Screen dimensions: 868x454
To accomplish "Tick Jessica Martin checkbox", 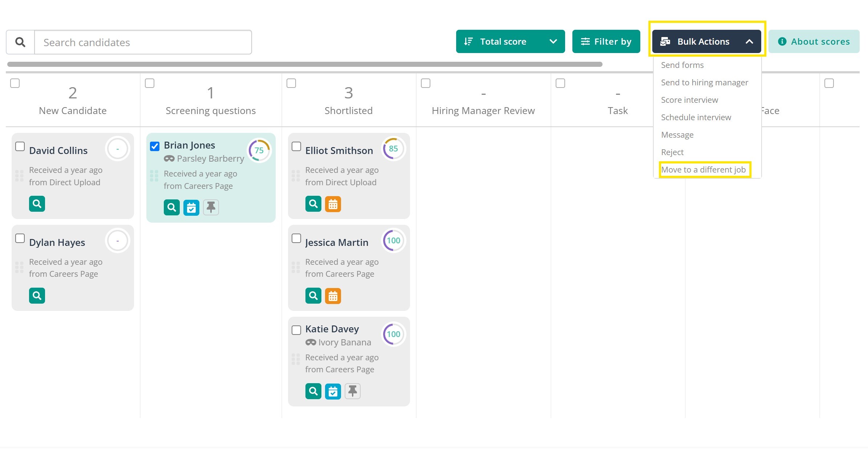I will (296, 238).
